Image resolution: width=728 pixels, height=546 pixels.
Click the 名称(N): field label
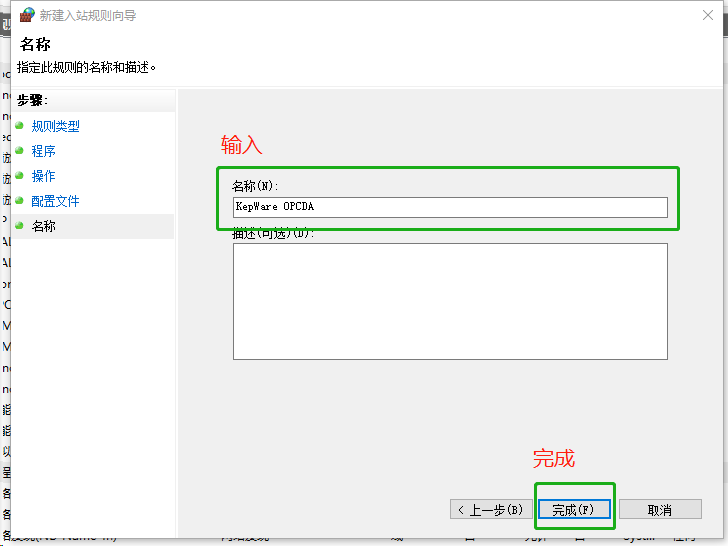coord(255,186)
